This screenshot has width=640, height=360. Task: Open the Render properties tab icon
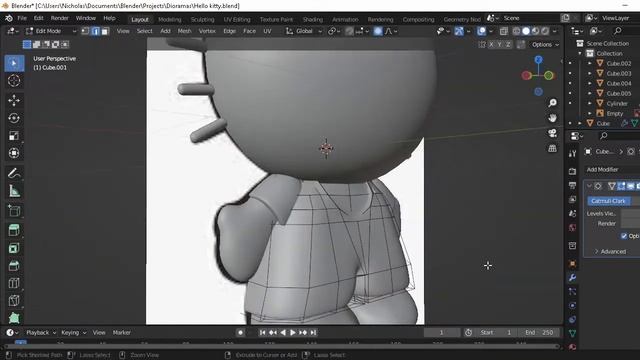[572, 171]
